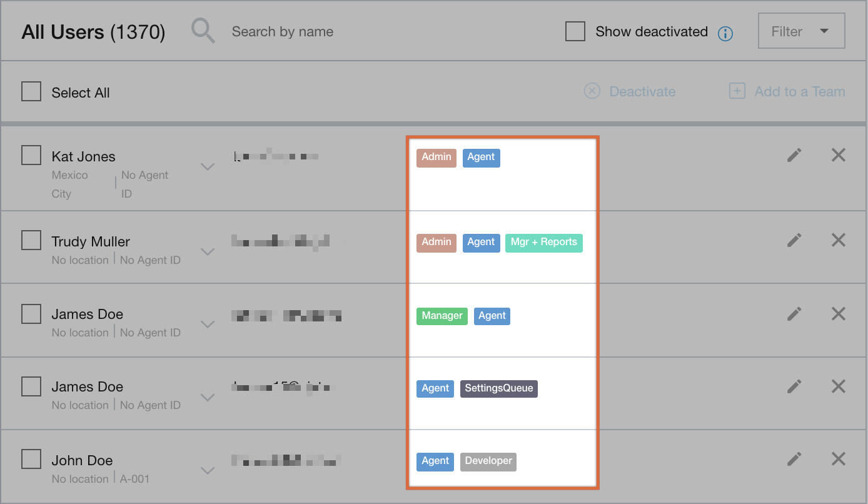Expand Trudy Muller's user details
Screen dimensions: 868x504
207,251
